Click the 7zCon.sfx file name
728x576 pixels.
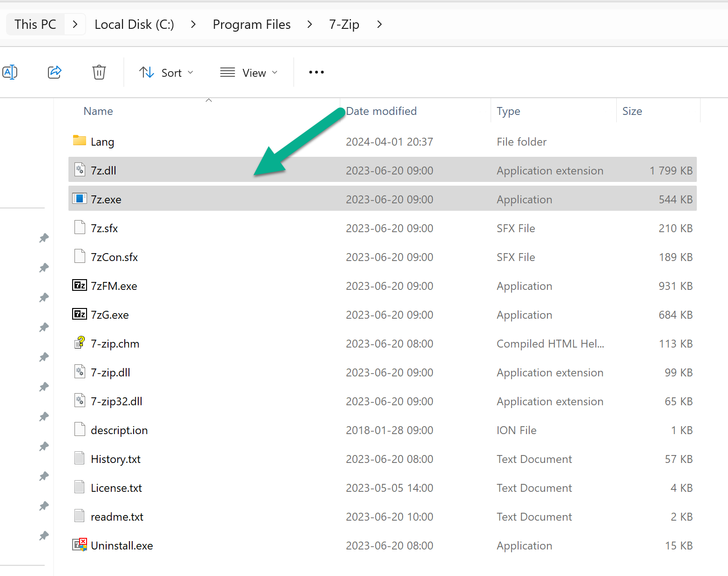click(x=115, y=257)
